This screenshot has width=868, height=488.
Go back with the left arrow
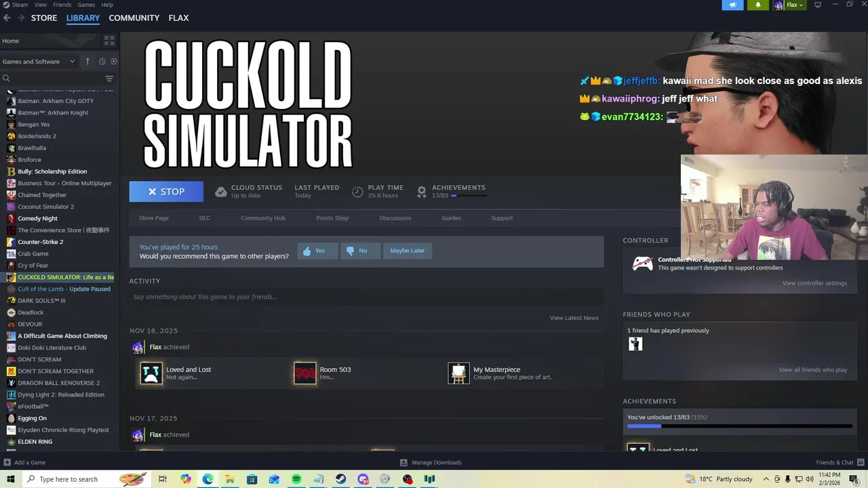(x=7, y=18)
